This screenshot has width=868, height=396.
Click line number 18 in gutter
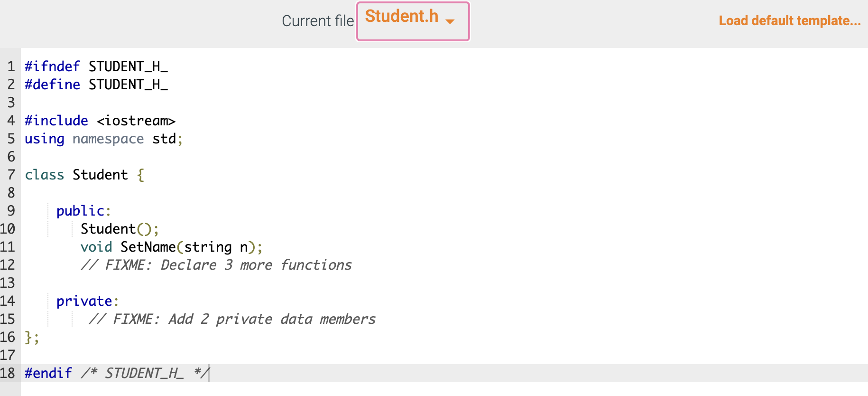(8, 373)
